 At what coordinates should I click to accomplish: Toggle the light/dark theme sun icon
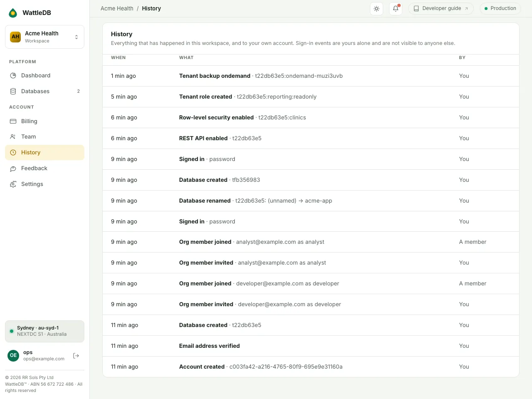(377, 9)
